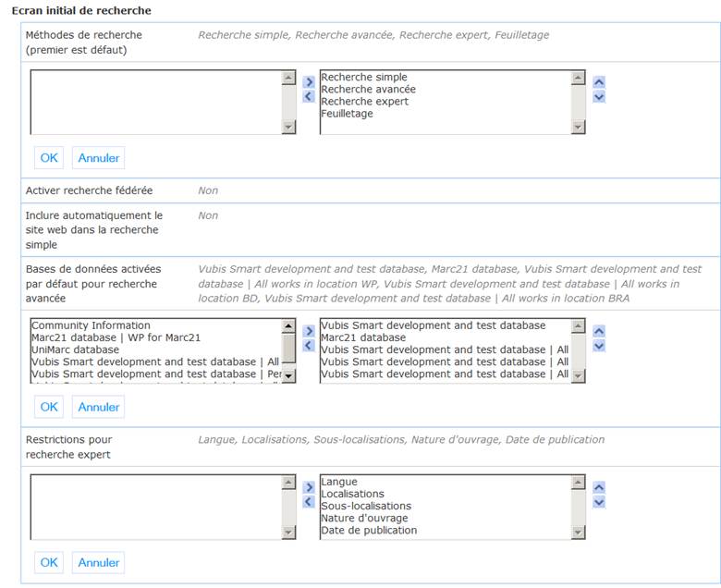Select 'Date de publication' restriction
The height and width of the screenshot is (588, 721).
[x=369, y=530]
